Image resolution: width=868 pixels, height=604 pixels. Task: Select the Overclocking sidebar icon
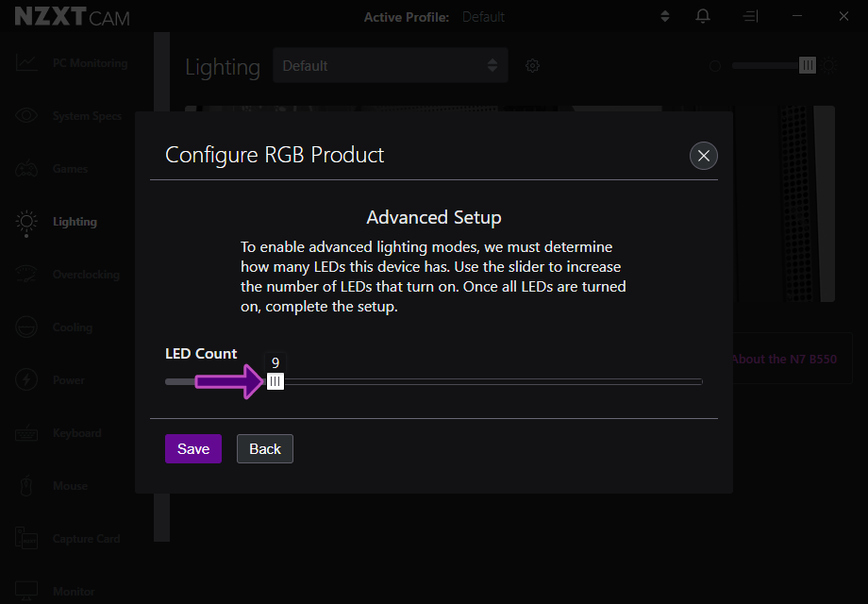(26, 275)
